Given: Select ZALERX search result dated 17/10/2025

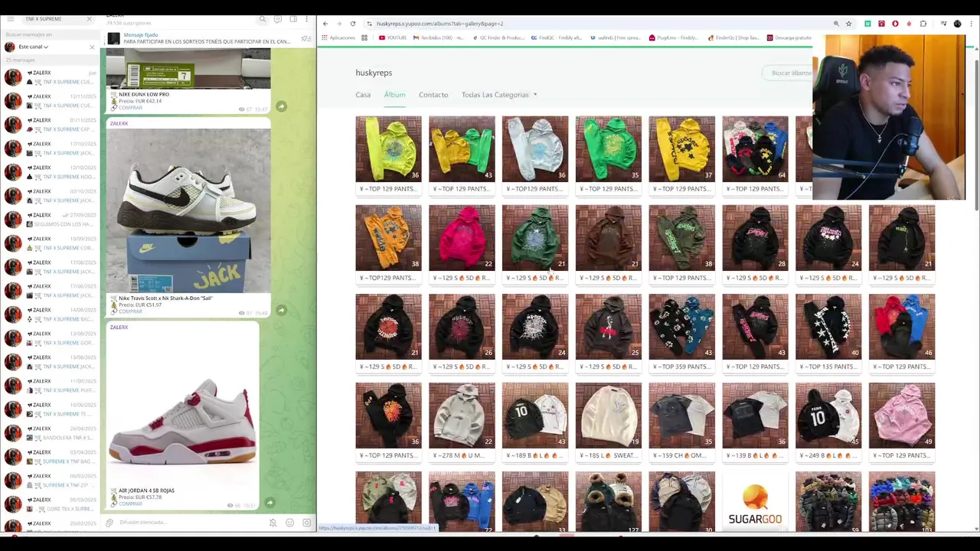Looking at the screenshot, I should click(x=50, y=148).
